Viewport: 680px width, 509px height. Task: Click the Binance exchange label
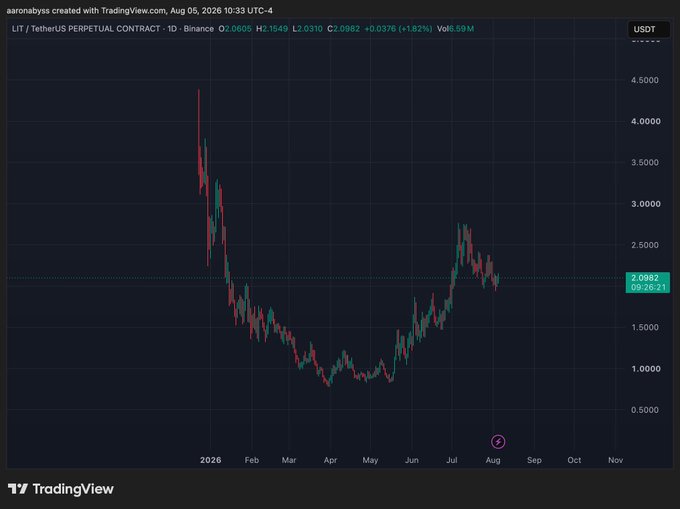(x=199, y=29)
